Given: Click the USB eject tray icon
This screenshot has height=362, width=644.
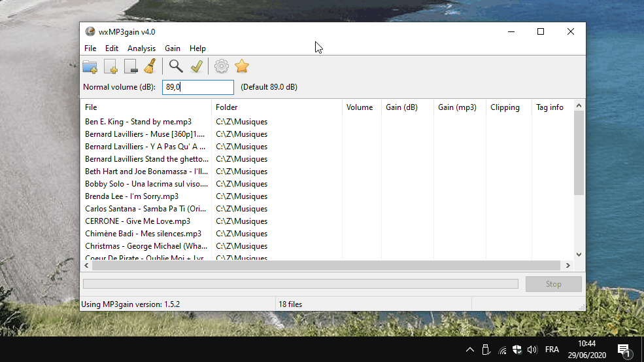Looking at the screenshot, I should 486,350.
